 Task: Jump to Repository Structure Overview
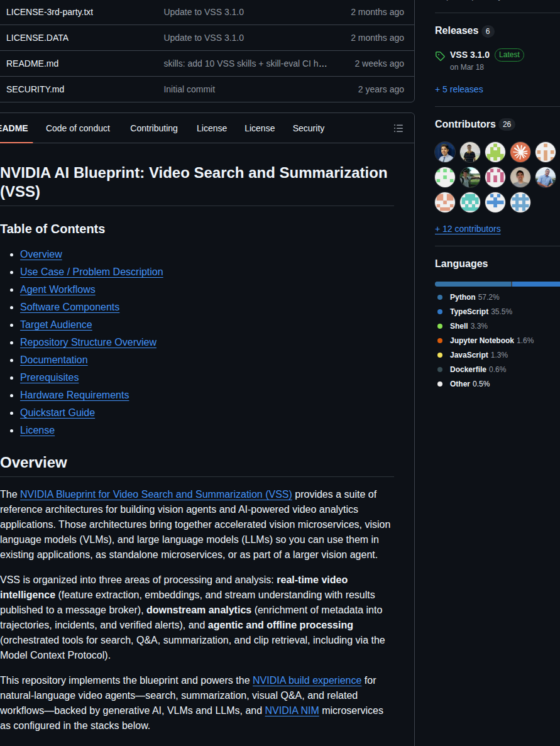pyautogui.click(x=88, y=343)
